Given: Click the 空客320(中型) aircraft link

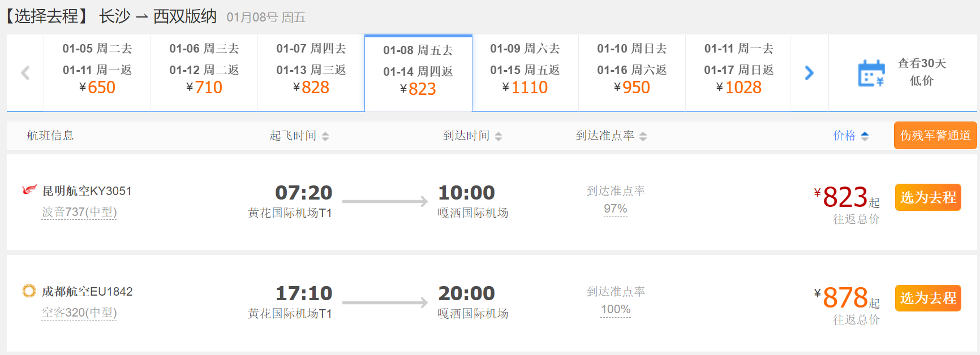Looking at the screenshot, I should [79, 313].
